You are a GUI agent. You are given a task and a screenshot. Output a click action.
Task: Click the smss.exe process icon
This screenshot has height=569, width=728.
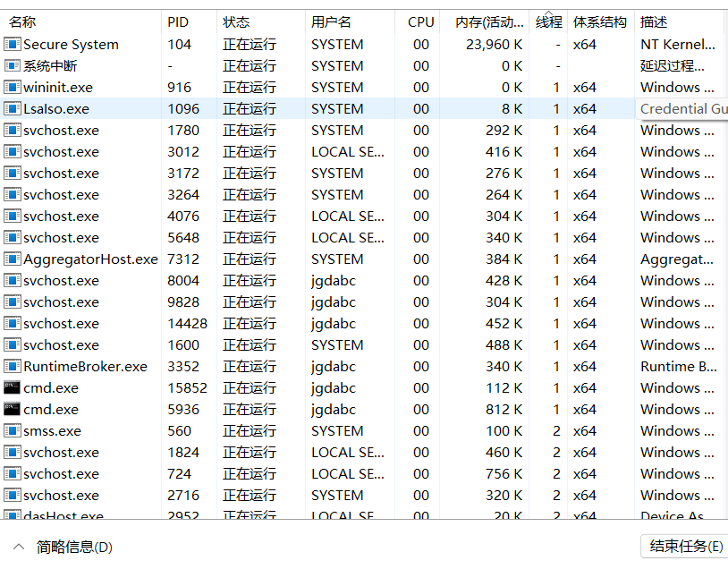[x=12, y=431]
